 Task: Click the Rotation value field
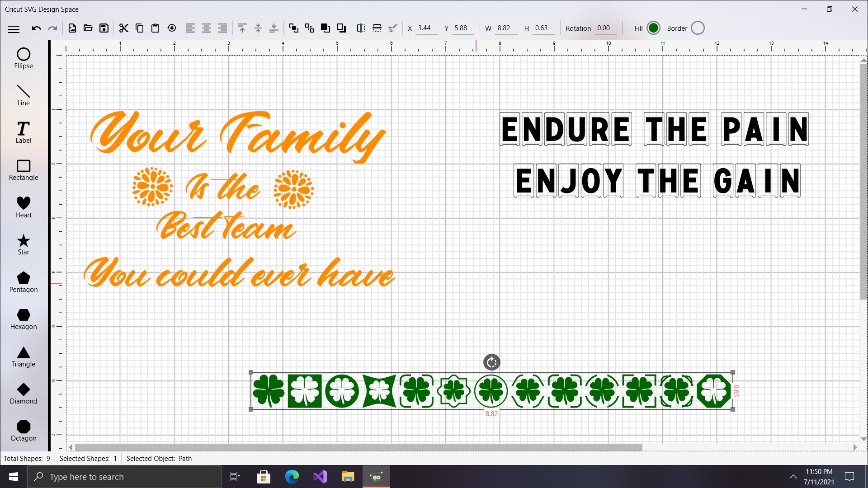tap(606, 28)
